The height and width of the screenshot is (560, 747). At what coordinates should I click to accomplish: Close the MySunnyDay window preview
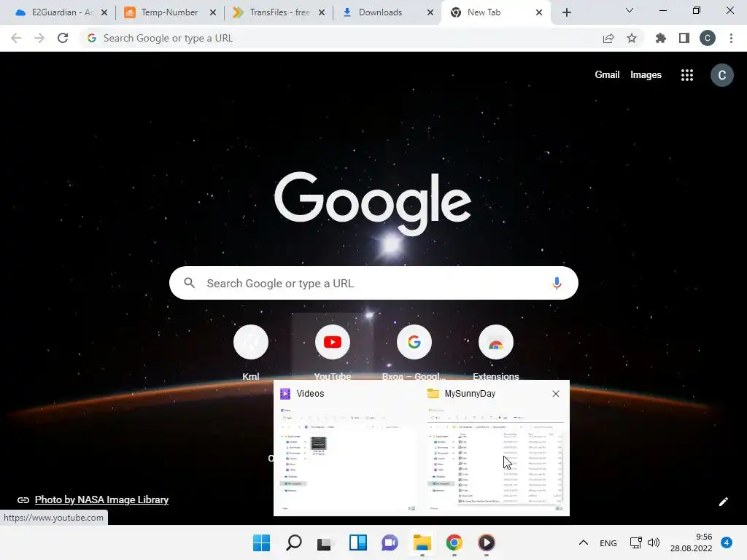tap(555, 394)
